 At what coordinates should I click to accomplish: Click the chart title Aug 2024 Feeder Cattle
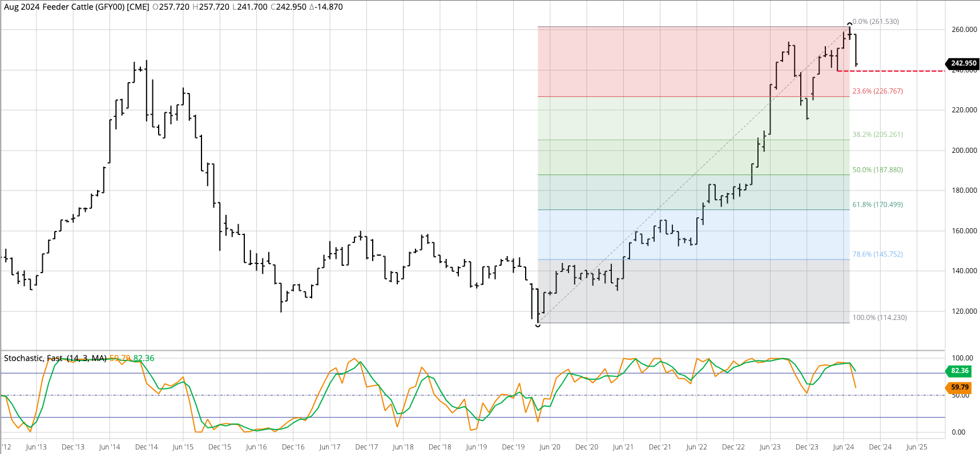[x=76, y=7]
